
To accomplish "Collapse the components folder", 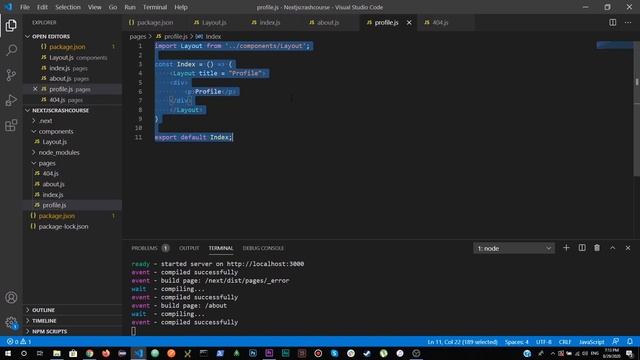I will pos(56,131).
